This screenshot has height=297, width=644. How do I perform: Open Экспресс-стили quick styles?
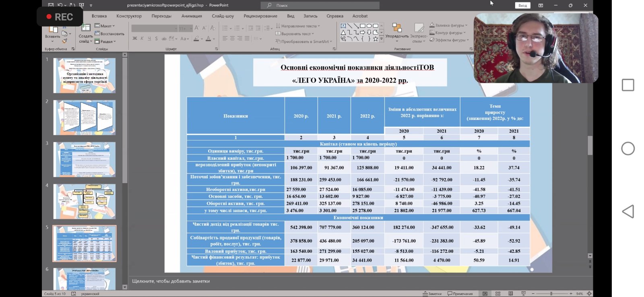point(419,33)
